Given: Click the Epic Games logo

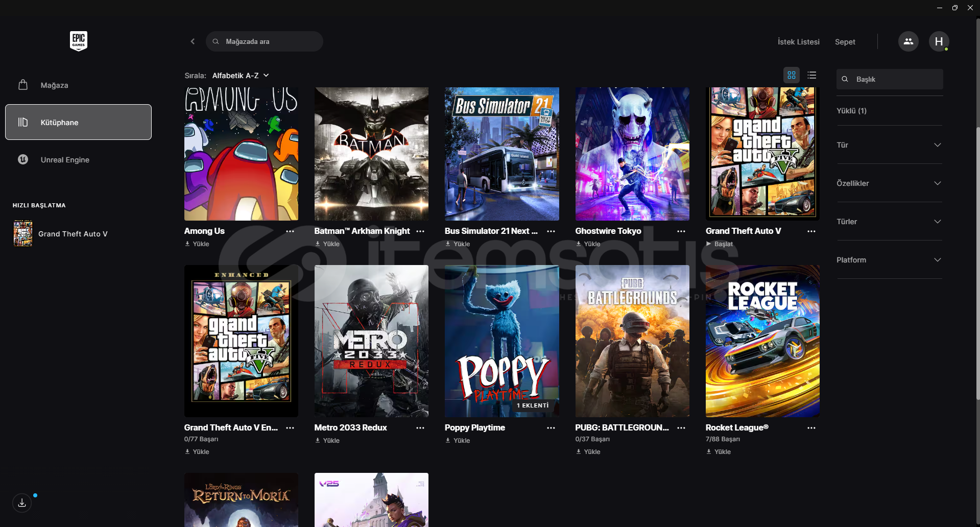Looking at the screenshot, I should (x=79, y=41).
